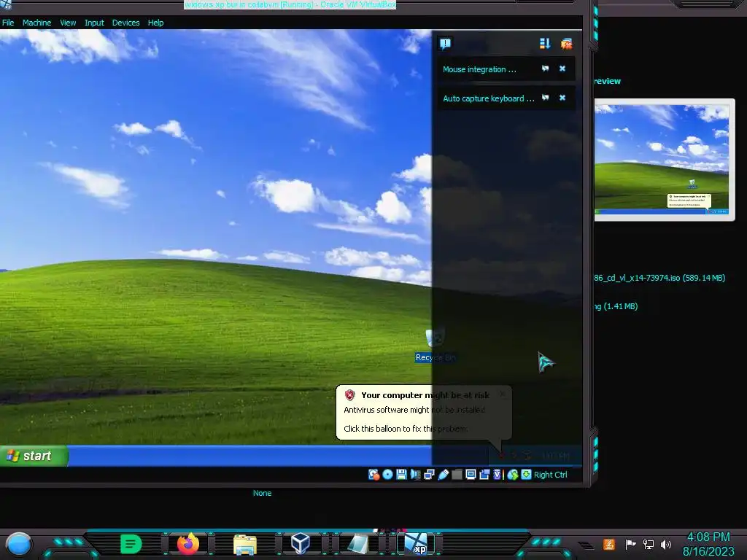The width and height of the screenshot is (747, 560).
Task: Click the hard disk activity status icon
Action: (374, 474)
